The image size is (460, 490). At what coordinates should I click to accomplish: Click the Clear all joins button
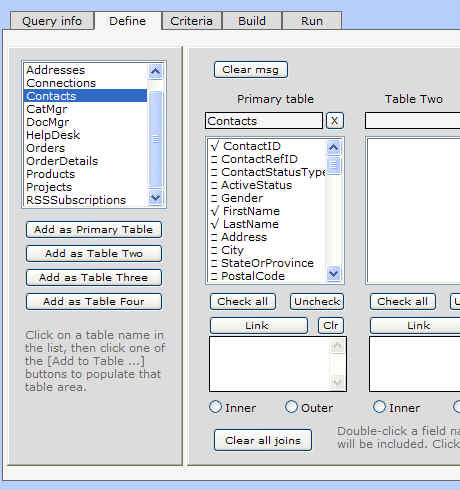[x=263, y=440]
